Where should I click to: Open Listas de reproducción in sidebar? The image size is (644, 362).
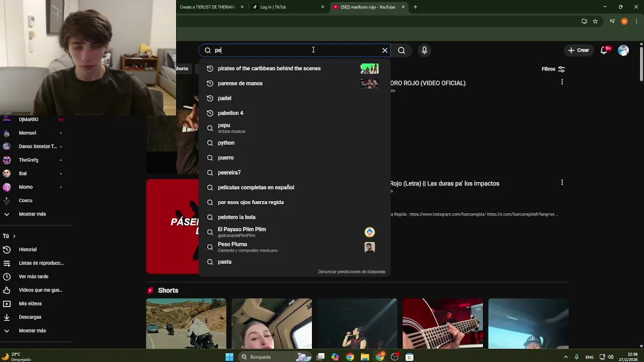33,263
